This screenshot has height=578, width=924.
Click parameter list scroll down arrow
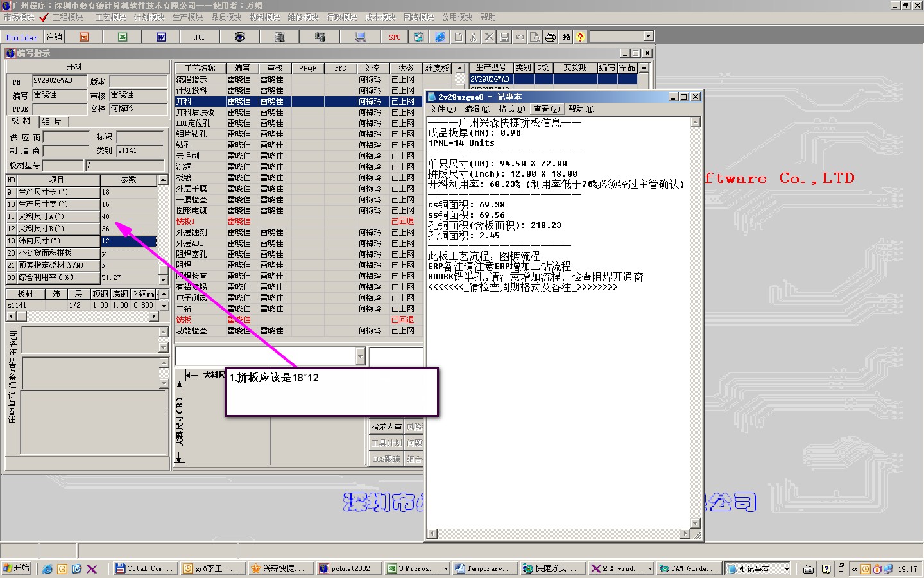pyautogui.click(x=163, y=279)
